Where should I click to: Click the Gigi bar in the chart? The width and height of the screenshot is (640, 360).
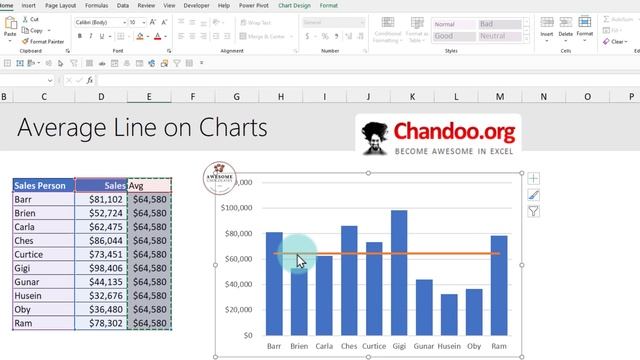click(x=399, y=273)
